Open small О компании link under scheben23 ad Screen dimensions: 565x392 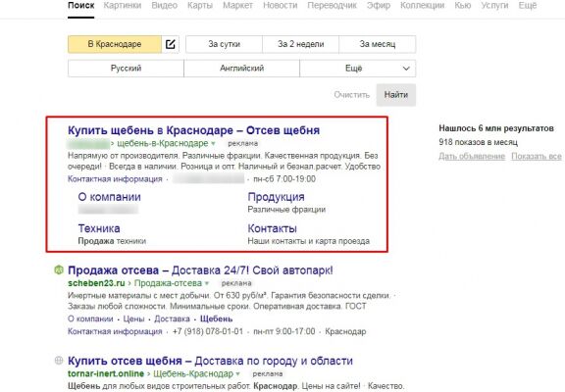(x=90, y=319)
